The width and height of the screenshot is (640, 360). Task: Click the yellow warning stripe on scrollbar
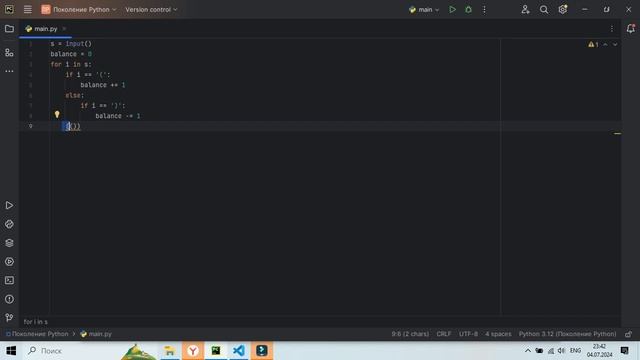617,133
